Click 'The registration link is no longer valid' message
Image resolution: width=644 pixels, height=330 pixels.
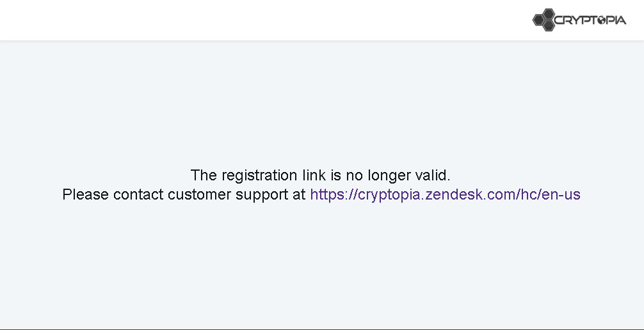(x=320, y=175)
